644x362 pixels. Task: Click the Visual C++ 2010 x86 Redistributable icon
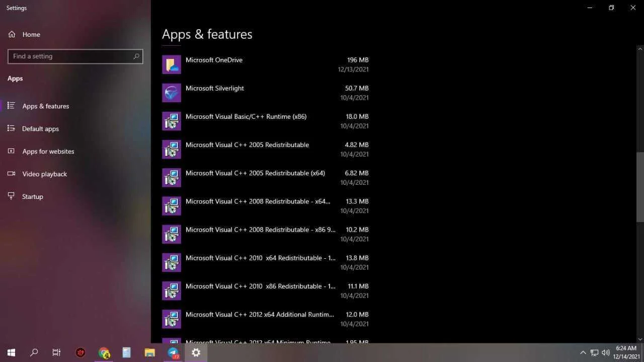pyautogui.click(x=172, y=290)
